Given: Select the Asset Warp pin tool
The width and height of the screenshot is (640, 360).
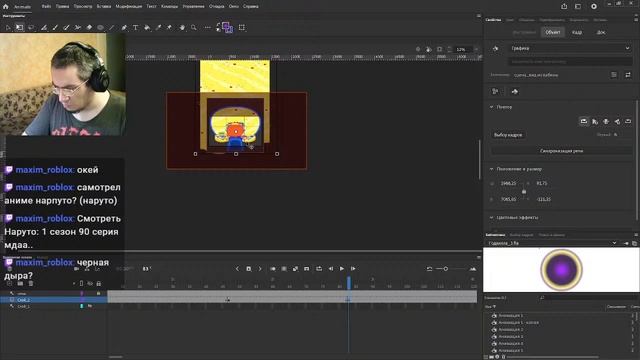Looking at the screenshot, I should tap(169, 28).
